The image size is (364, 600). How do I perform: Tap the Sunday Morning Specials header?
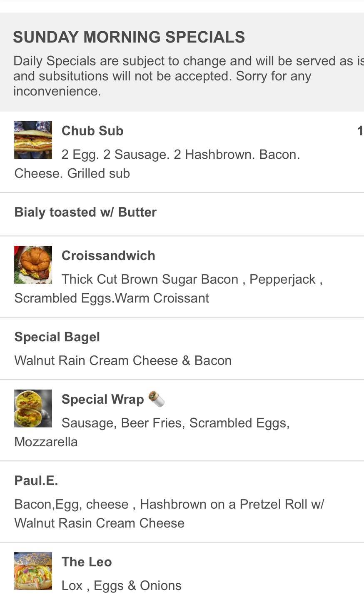point(129,37)
